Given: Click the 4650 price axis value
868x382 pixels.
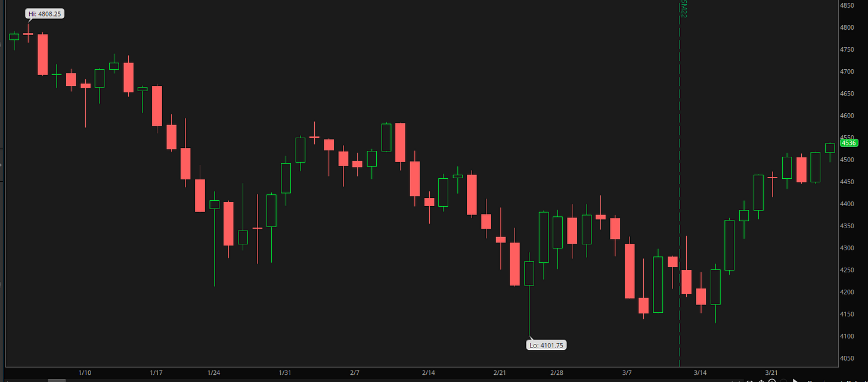Looking at the screenshot, I should (848, 94).
